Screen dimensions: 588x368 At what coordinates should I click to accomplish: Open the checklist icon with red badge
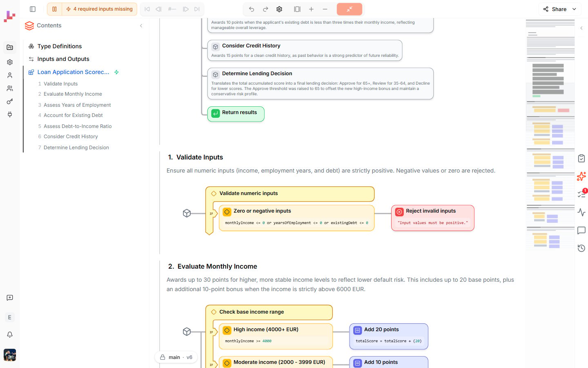582,194
